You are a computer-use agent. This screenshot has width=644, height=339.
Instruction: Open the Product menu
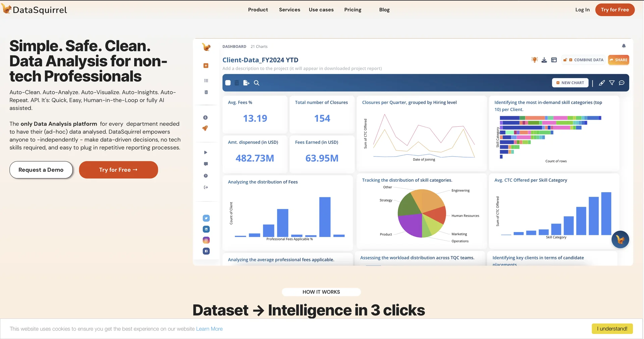258,10
